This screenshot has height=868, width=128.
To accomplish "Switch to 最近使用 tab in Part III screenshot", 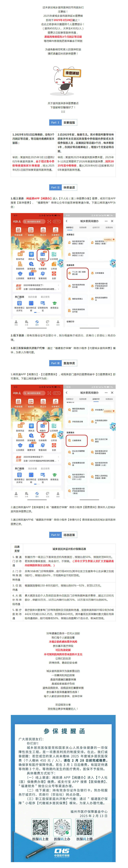I will pyautogui.click(x=45, y=468).
